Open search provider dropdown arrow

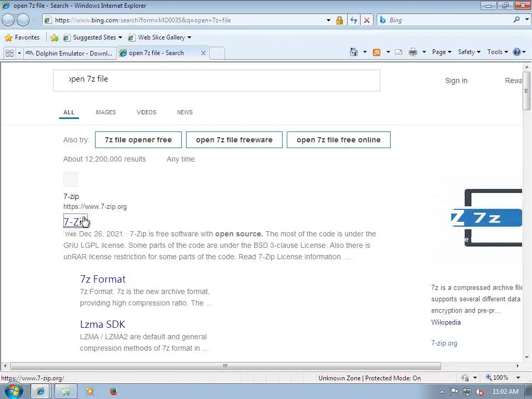click(527, 20)
